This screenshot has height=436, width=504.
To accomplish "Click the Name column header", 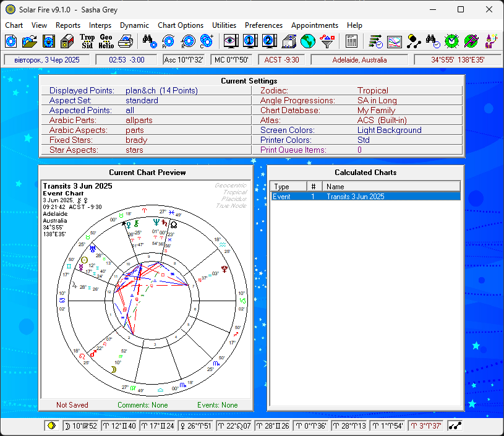I will (391, 187).
